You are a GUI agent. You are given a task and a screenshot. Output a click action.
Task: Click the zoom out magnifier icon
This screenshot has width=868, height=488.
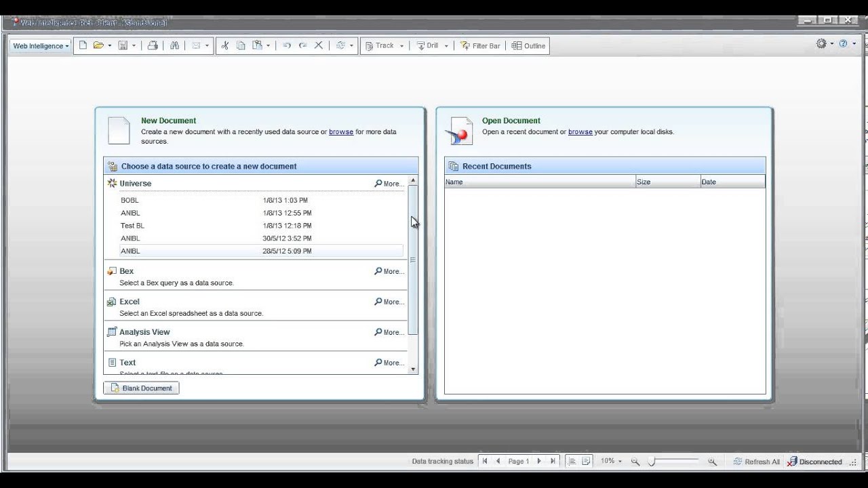[x=635, y=462]
